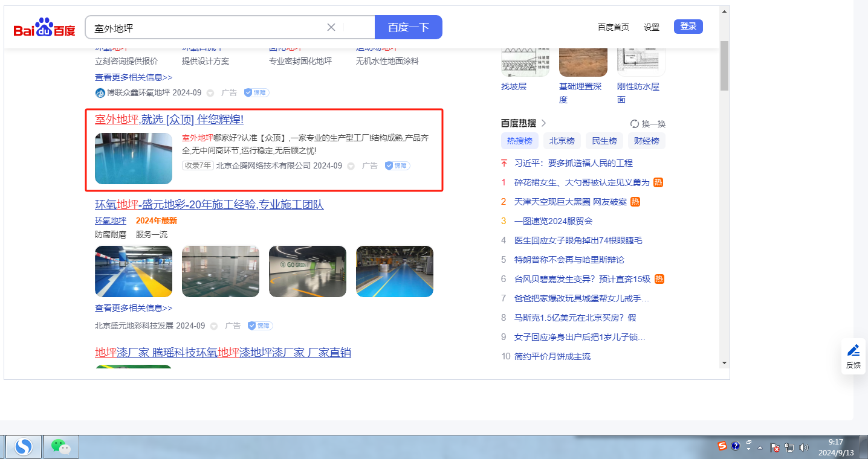Open the blue factory aisle floor thumbnail
Image resolution: width=868 pixels, height=459 pixels.
pos(395,271)
